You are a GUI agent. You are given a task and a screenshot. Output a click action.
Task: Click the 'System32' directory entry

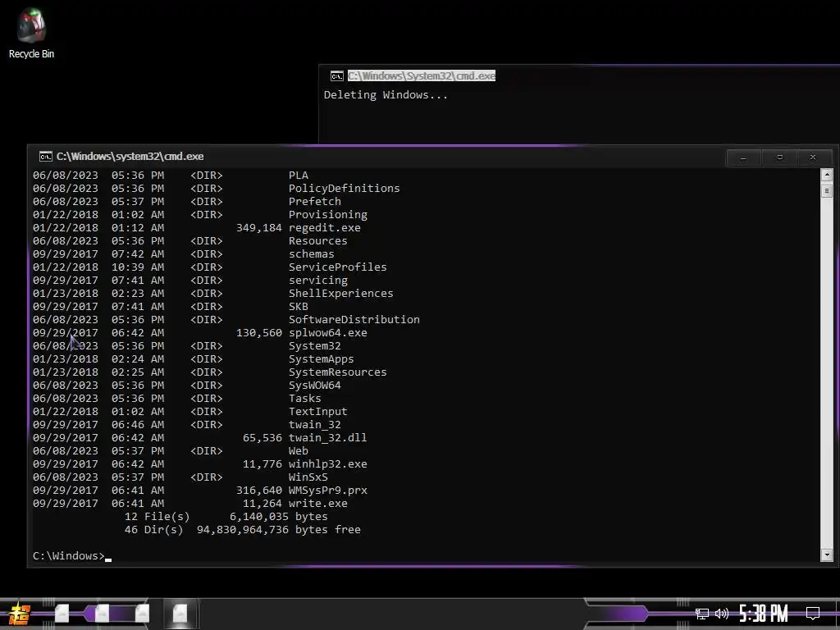click(314, 346)
